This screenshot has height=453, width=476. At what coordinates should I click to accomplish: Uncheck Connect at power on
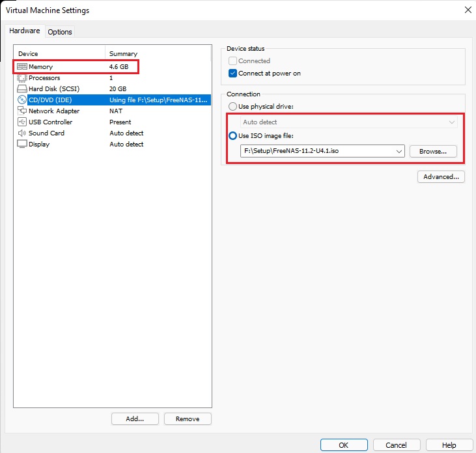233,74
